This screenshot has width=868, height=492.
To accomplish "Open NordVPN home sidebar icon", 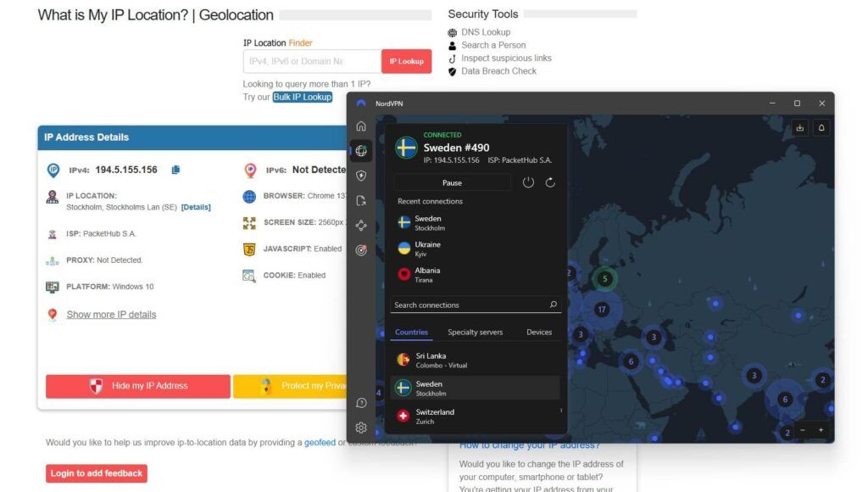I will coord(361,126).
